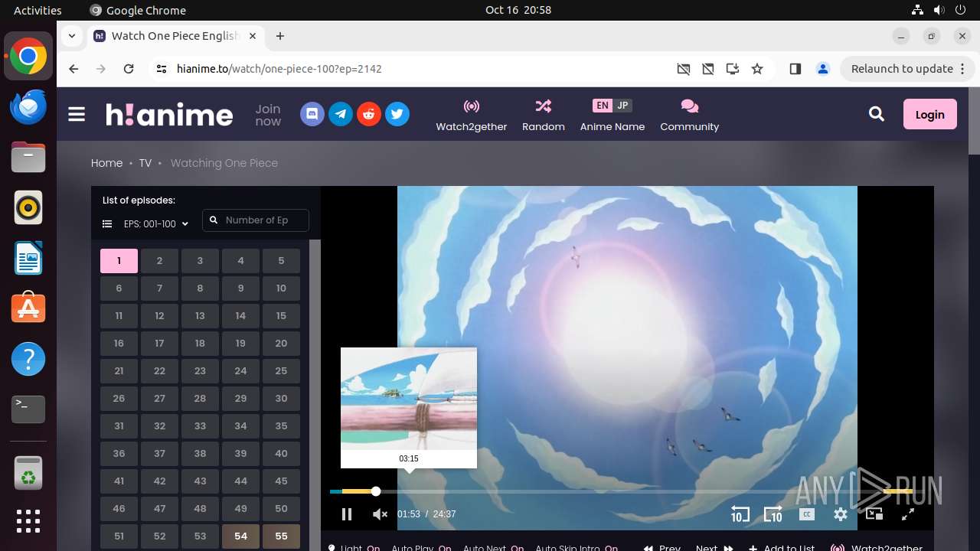Open Chrome side panel
This screenshot has width=980, height=551.
(x=795, y=69)
